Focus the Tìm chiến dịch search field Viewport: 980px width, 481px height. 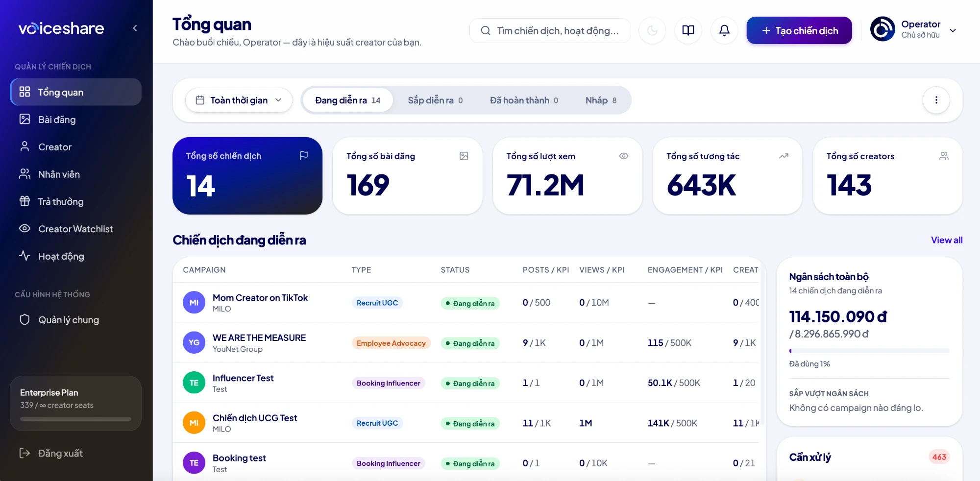tap(550, 30)
